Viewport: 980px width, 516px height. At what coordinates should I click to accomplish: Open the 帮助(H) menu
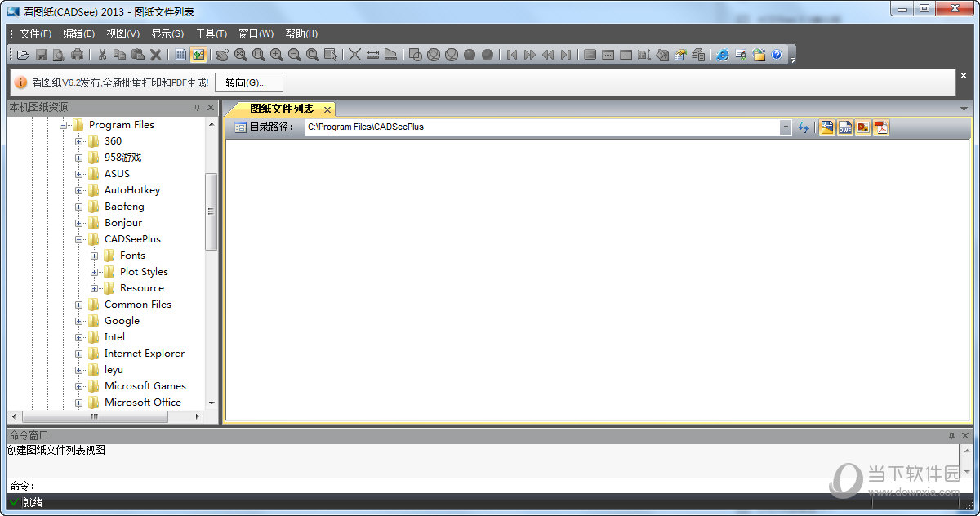(x=301, y=33)
